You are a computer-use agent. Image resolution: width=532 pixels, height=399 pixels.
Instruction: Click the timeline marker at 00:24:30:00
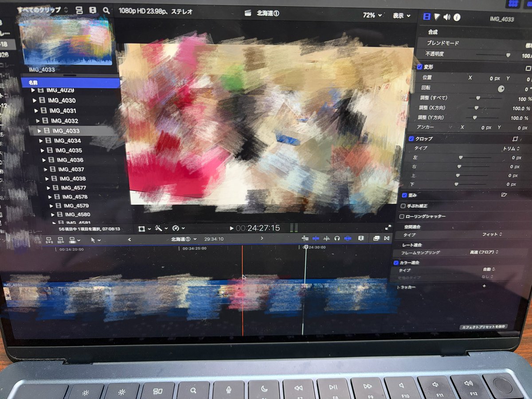coord(305,247)
